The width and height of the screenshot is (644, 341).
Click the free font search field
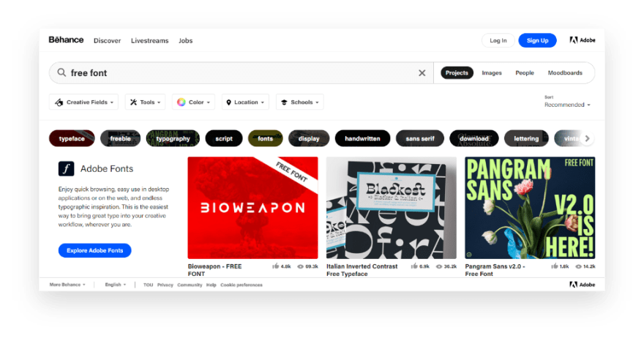[x=242, y=72]
